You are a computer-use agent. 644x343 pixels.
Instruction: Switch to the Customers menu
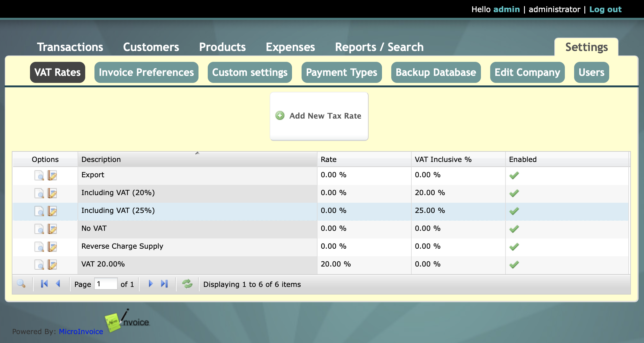(151, 47)
